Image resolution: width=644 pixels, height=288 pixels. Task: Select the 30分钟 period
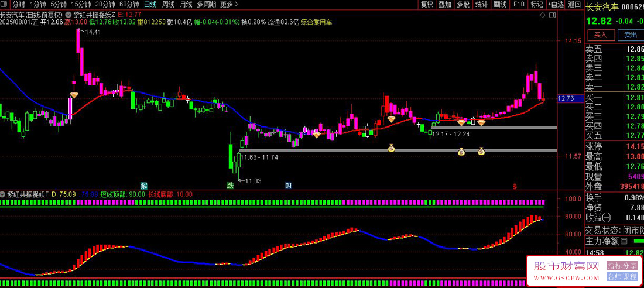(105, 5)
